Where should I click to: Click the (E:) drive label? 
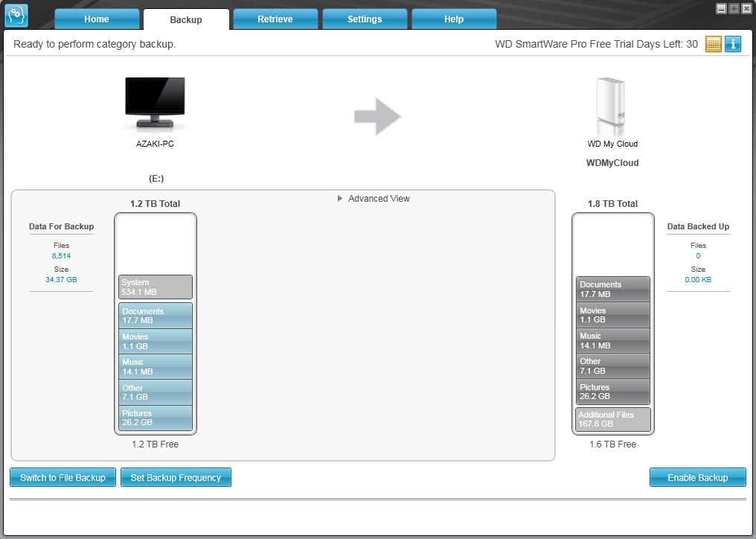[x=156, y=179]
